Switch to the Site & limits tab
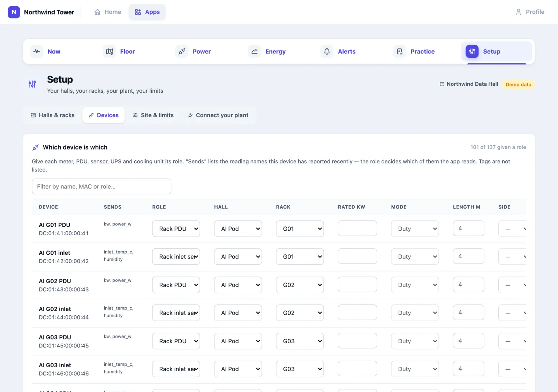 click(x=153, y=115)
